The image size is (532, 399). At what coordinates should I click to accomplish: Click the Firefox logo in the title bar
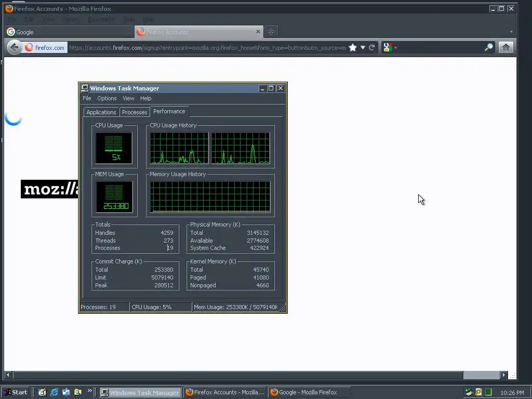9,8
